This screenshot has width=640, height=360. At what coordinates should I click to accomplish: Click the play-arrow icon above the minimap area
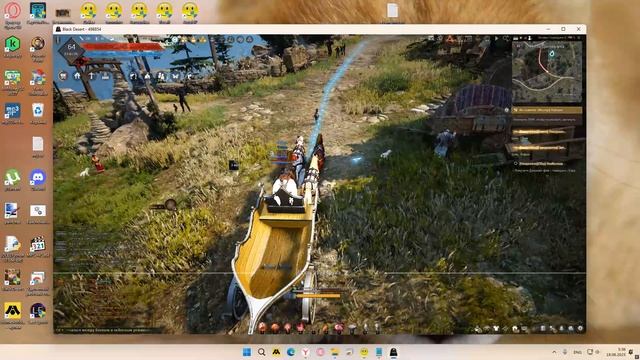[x=496, y=38]
